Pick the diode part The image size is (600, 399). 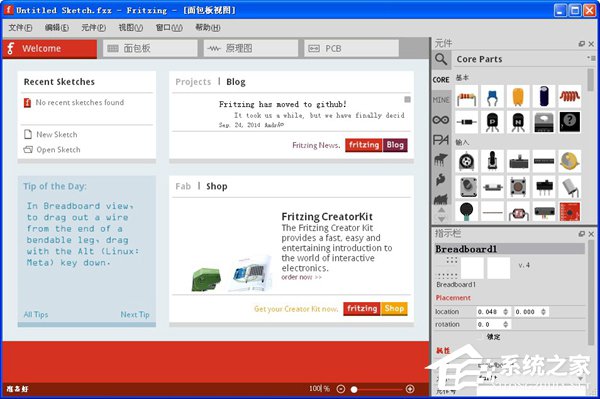pos(466,122)
